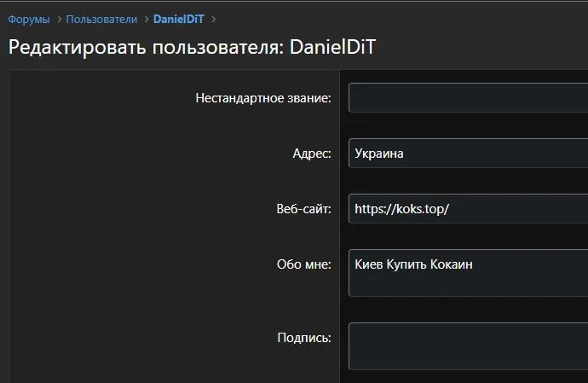Click the DanielDiT breadcrumb link
Viewport: 588px width, 383px height.
(x=178, y=19)
